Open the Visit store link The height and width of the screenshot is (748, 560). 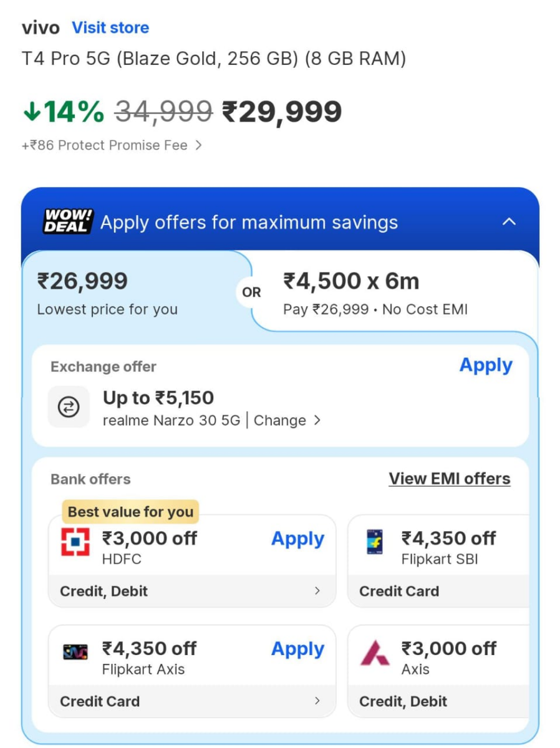point(110,27)
